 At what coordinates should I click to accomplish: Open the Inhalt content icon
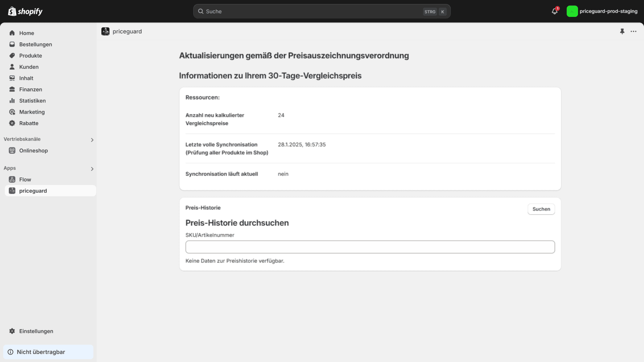coord(12,78)
